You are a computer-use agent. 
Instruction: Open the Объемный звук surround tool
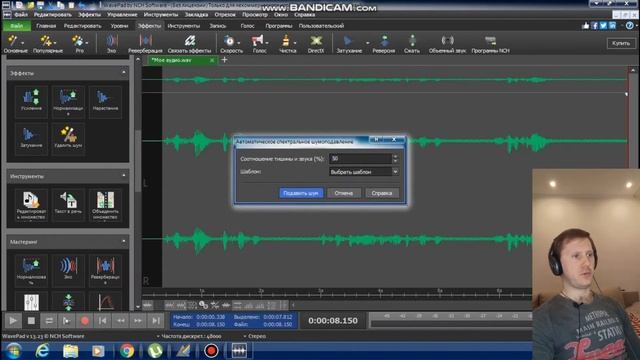[447, 44]
